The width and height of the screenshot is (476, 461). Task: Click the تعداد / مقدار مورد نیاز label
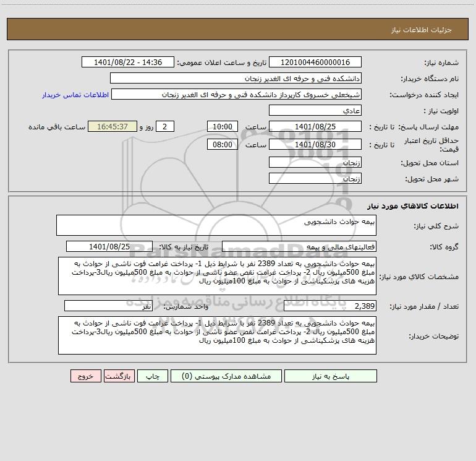[x=424, y=307]
